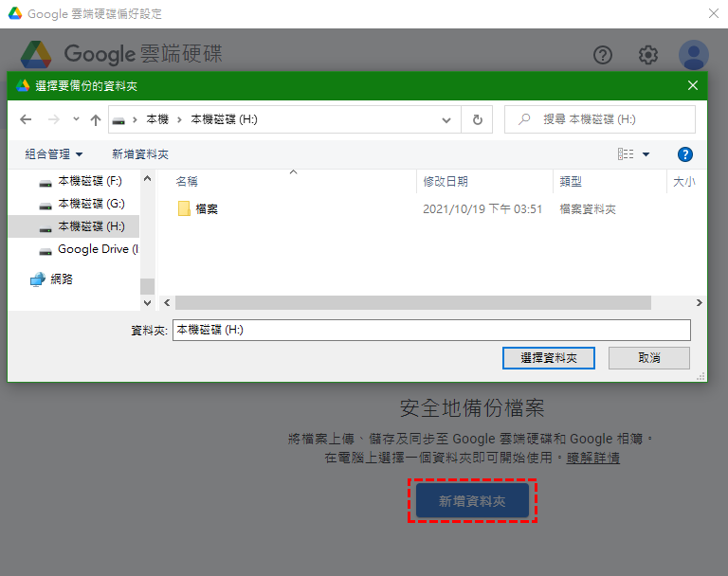Open the 瞭解詳情 link
Viewport: 728px width, 576px height.
(592, 459)
